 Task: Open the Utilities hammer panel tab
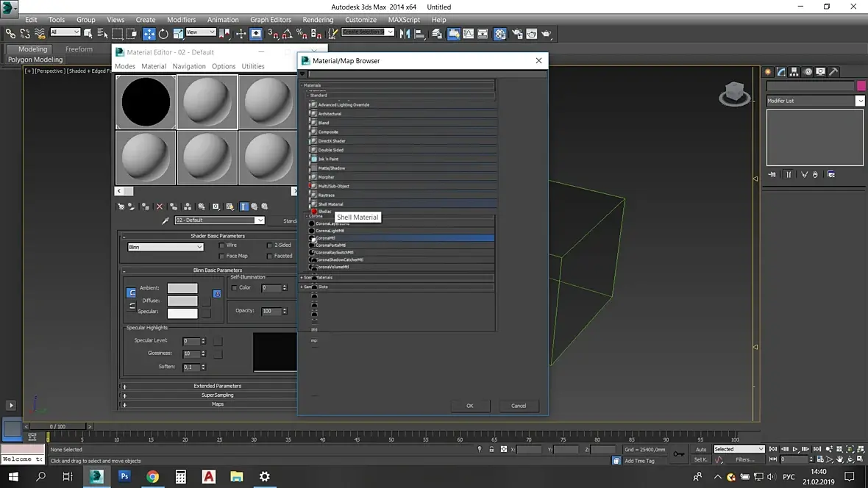[x=833, y=72]
